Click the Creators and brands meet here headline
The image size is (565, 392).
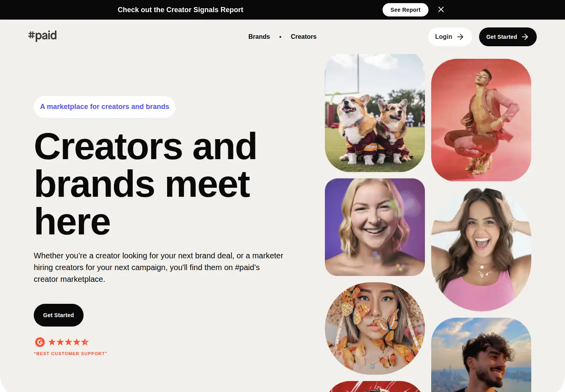tap(146, 184)
